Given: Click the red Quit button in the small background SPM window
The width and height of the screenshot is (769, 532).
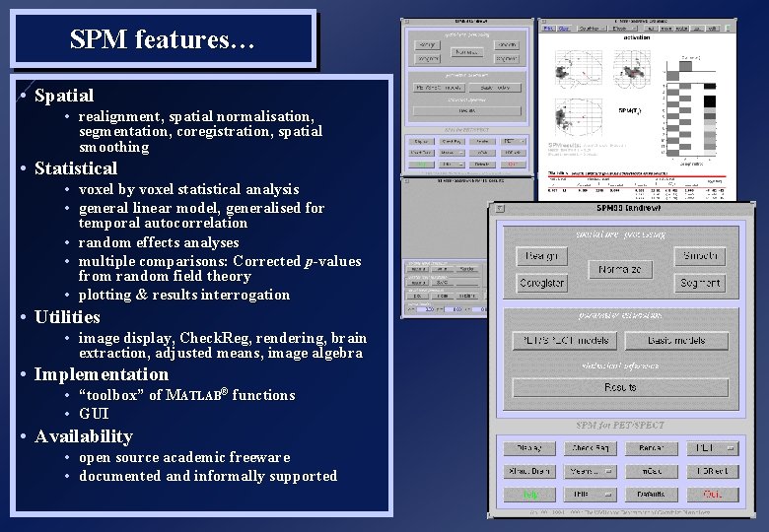Looking at the screenshot, I should 513,165.
